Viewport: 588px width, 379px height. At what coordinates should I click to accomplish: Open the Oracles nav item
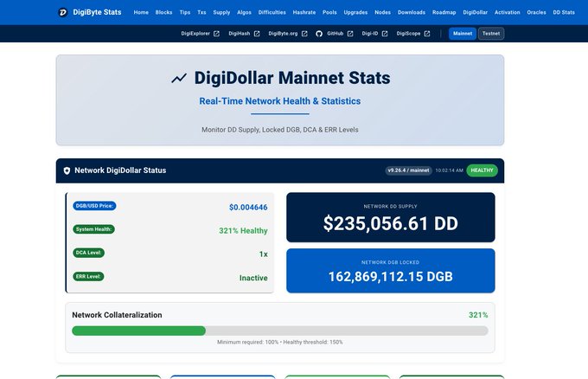pos(536,12)
